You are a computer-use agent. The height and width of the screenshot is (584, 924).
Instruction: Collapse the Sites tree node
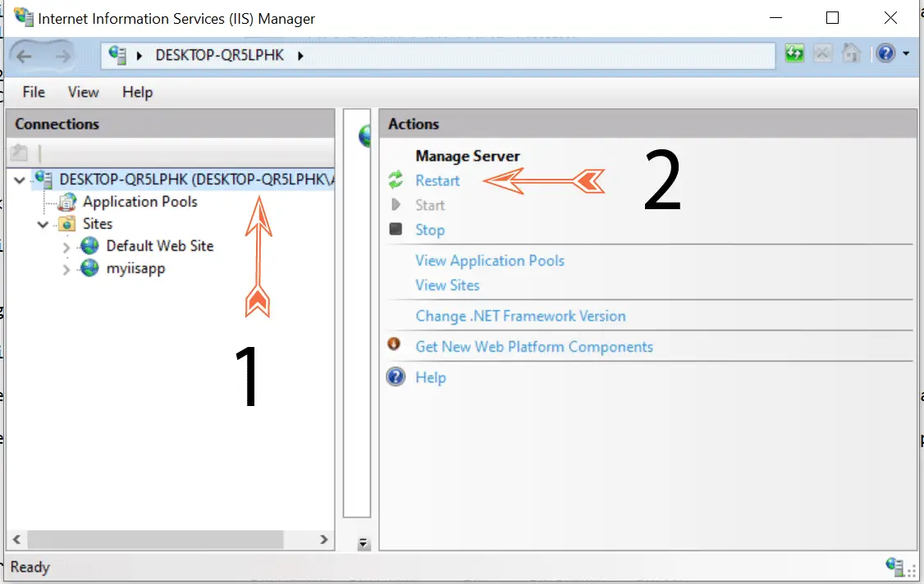point(43,225)
